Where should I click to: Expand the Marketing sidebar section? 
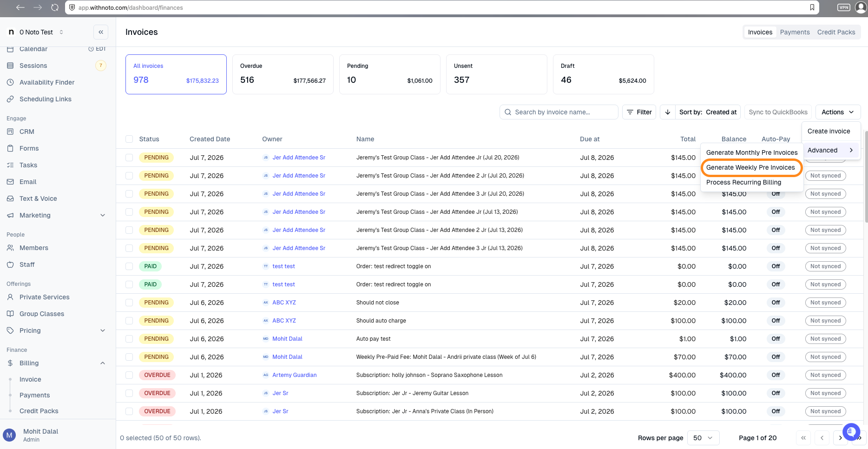click(103, 215)
